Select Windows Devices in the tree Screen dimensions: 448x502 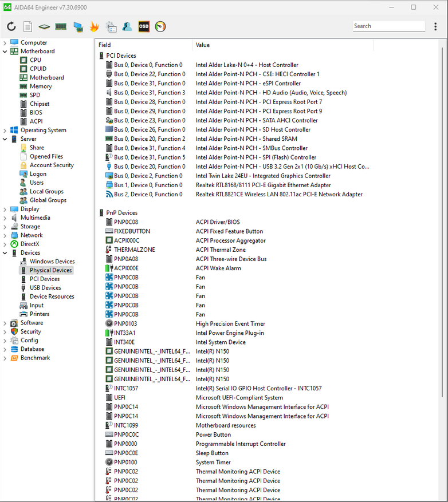[52, 262]
